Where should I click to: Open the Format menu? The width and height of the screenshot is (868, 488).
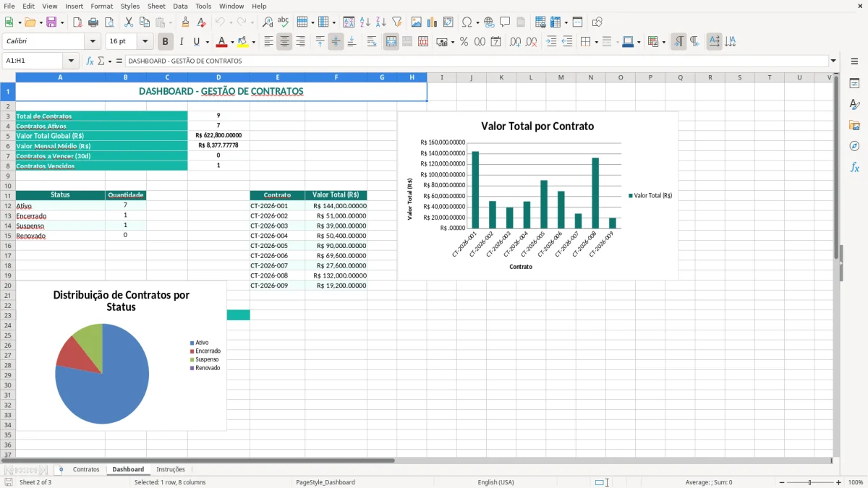(x=101, y=6)
